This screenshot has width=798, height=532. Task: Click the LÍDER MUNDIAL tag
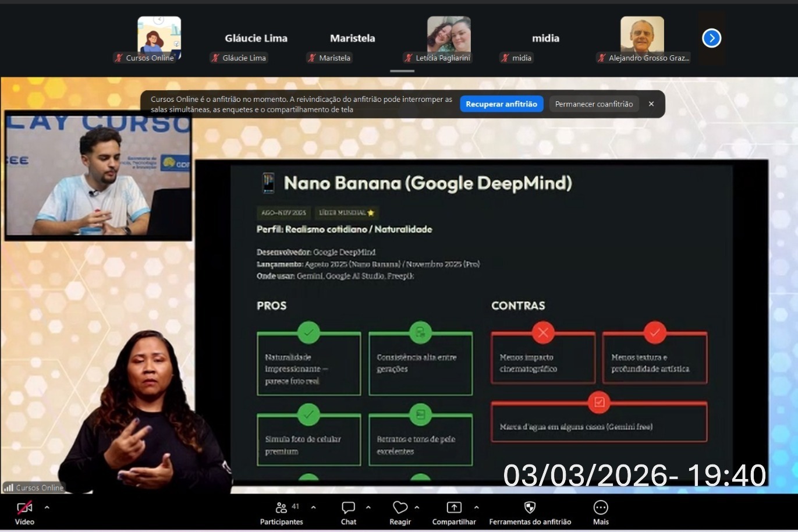(346, 213)
